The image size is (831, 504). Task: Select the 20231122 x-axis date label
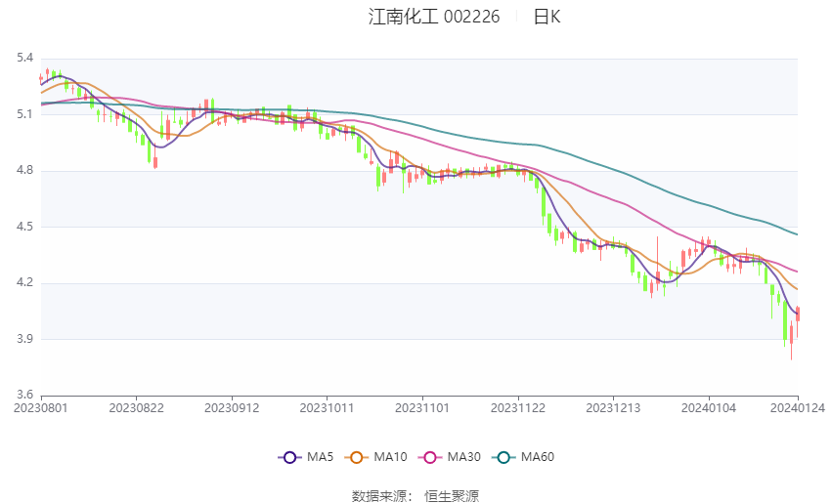pyautogui.click(x=518, y=408)
